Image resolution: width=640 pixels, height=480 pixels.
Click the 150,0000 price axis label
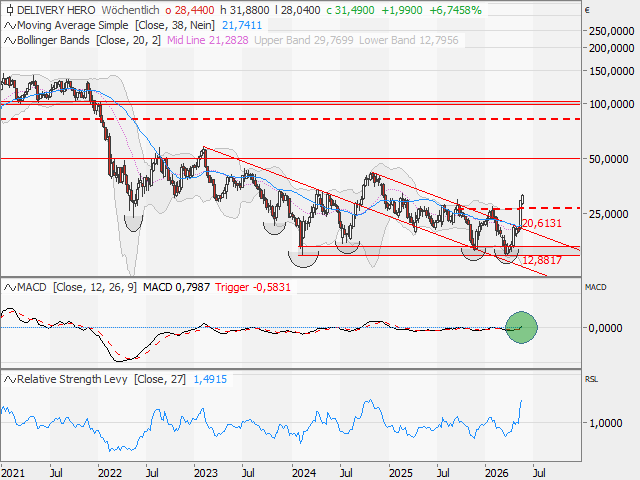(x=611, y=71)
